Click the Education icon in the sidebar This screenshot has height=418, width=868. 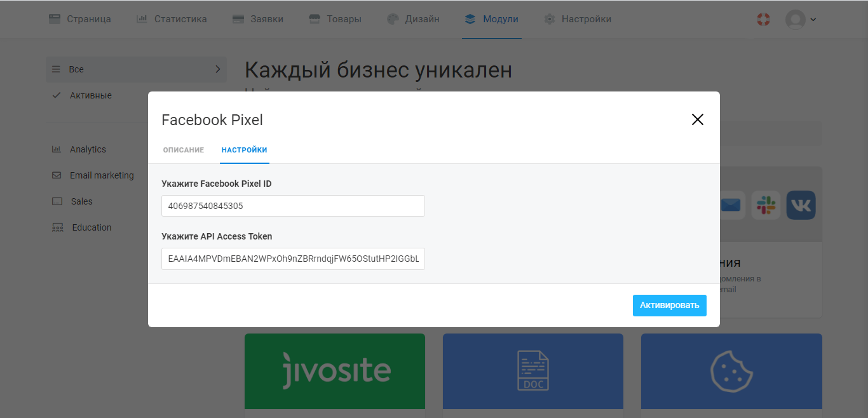(x=57, y=227)
